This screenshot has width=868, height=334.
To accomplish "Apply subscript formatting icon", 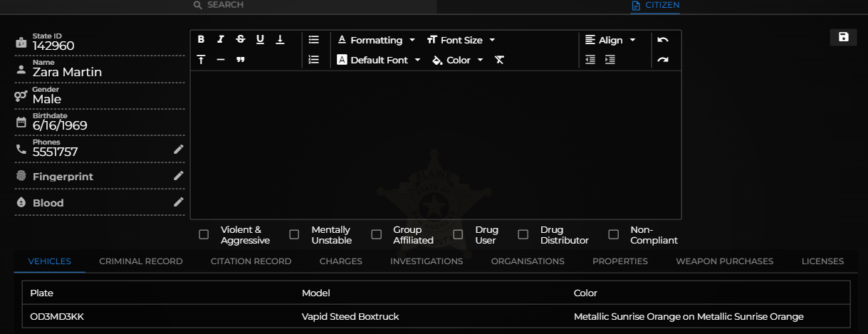I will click(280, 40).
